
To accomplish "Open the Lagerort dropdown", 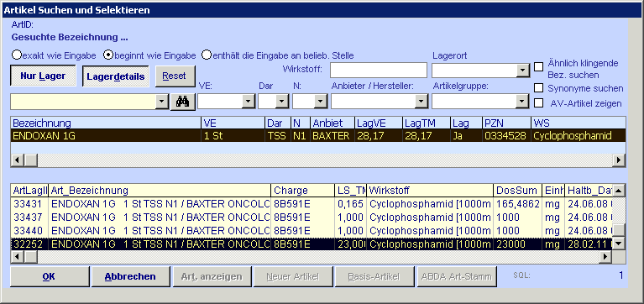I will (522, 71).
